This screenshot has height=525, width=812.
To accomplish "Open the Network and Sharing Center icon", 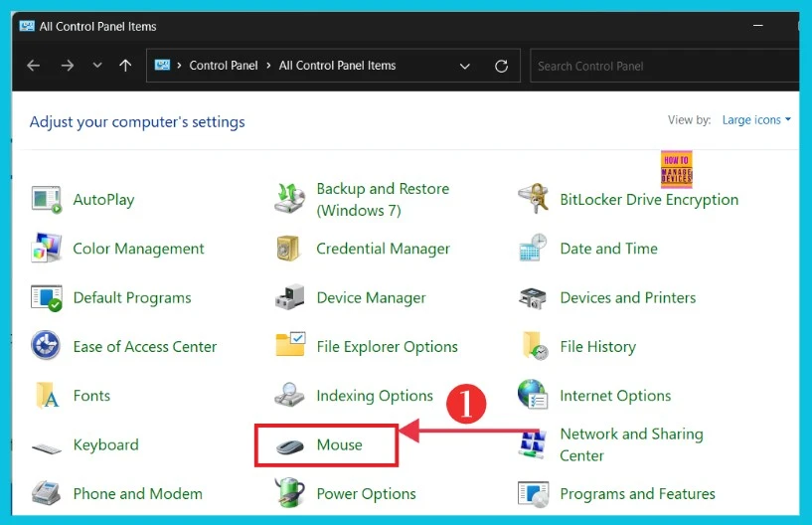I will tap(533, 445).
